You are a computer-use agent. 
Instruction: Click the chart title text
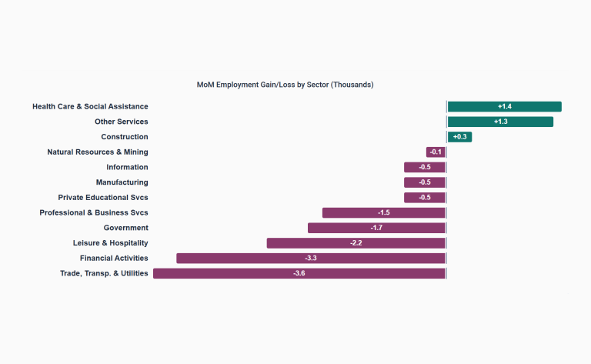point(285,85)
